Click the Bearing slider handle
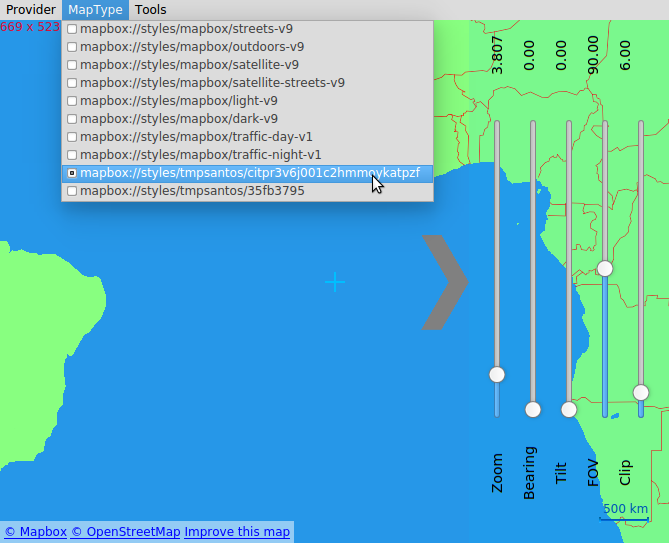The width and height of the screenshot is (669, 543). [533, 409]
